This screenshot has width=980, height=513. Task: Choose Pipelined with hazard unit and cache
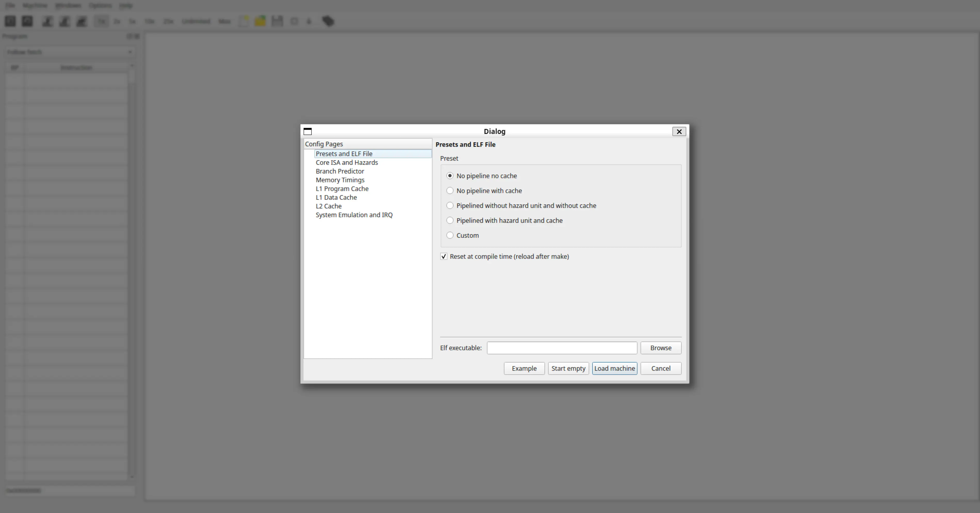[450, 221]
